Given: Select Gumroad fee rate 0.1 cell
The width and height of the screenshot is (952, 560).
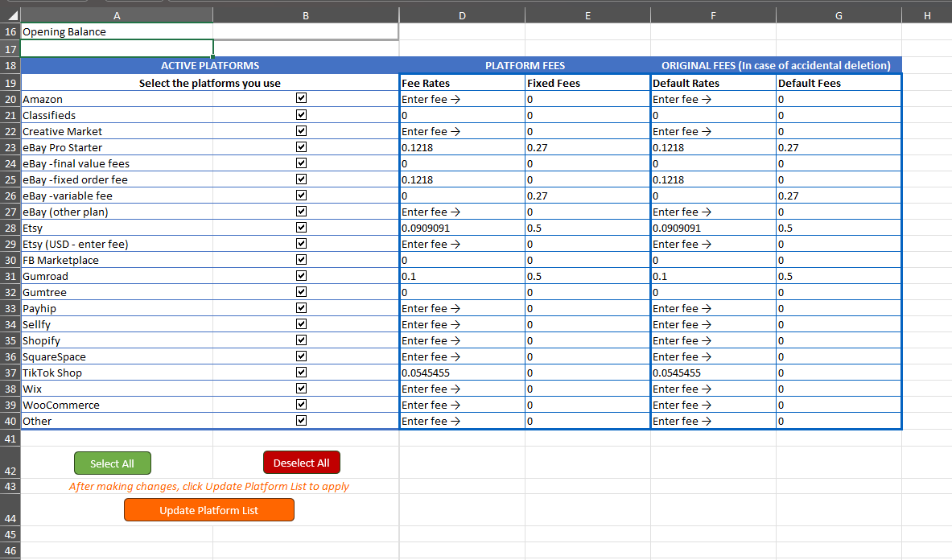Looking at the screenshot, I should click(462, 276).
